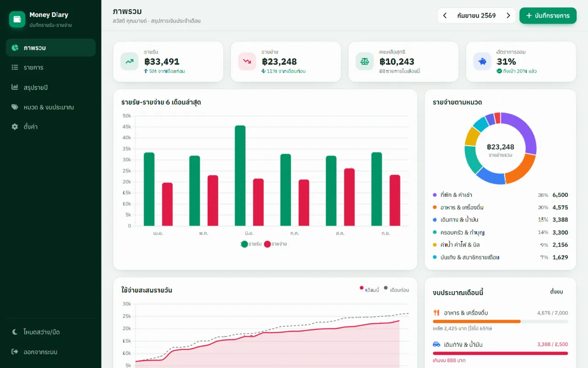
Task: Click the tags icon beside หมวด & งบประมาณ
Action: pyautogui.click(x=15, y=107)
